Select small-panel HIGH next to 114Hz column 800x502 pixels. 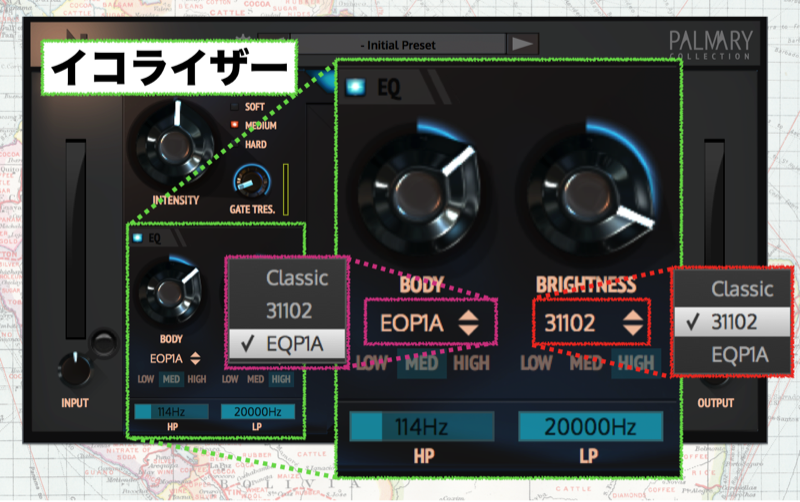[197, 379]
